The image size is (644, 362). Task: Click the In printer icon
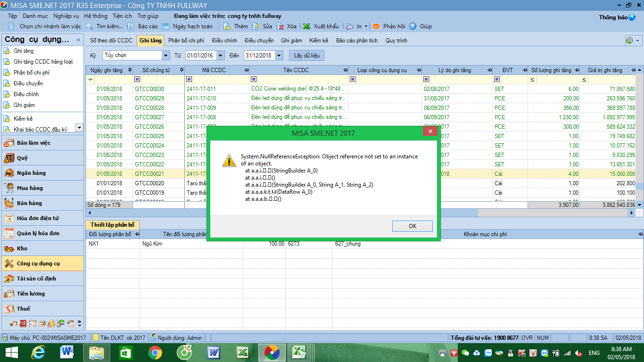[349, 26]
